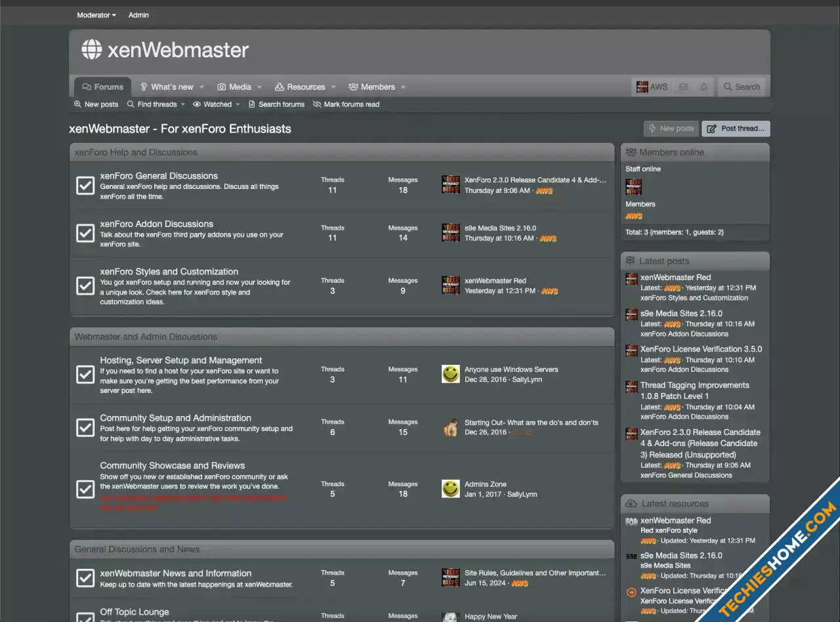Expand the Media dropdown arrow

click(260, 87)
